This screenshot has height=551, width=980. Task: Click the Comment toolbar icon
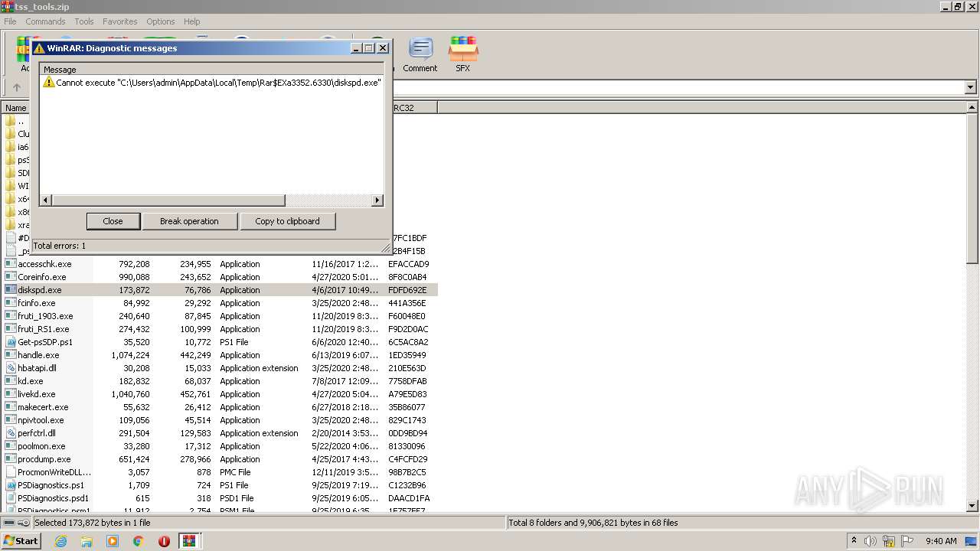(420, 54)
